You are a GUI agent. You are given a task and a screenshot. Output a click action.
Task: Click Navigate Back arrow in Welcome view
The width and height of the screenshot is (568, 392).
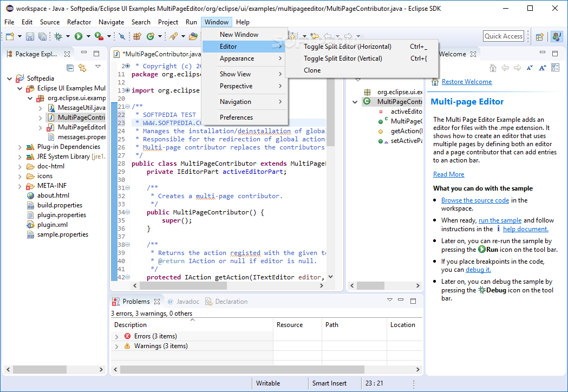(x=505, y=68)
